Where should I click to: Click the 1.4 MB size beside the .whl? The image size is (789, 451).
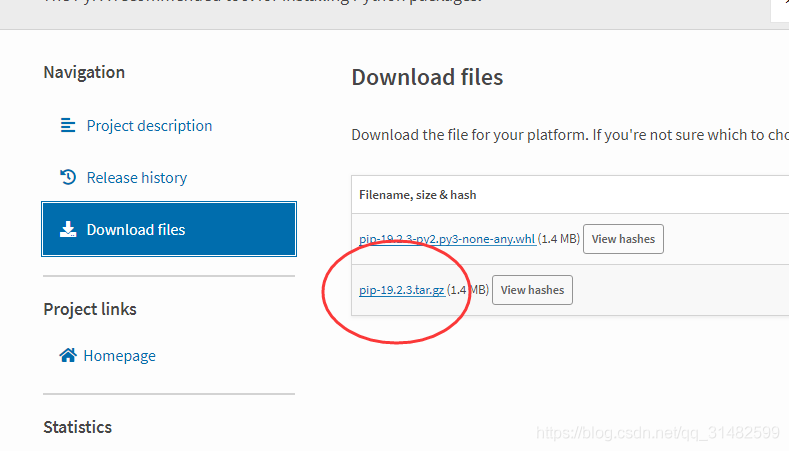558,239
